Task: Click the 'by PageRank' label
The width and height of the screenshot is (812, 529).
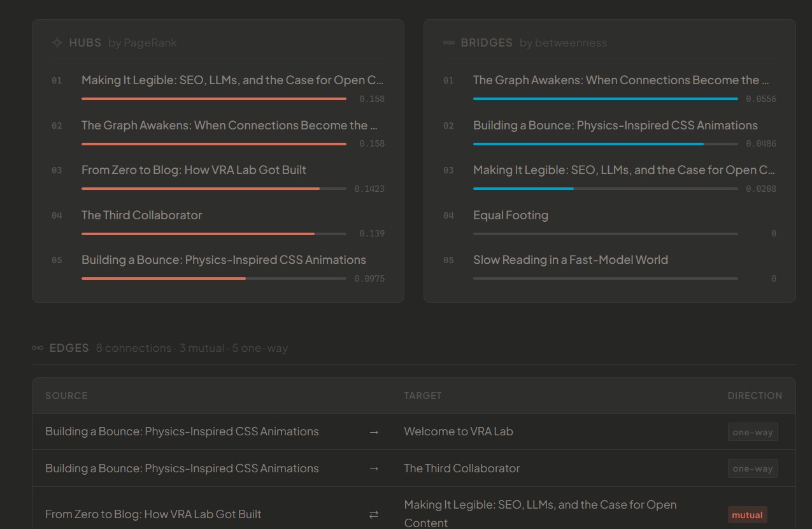Action: [x=143, y=43]
